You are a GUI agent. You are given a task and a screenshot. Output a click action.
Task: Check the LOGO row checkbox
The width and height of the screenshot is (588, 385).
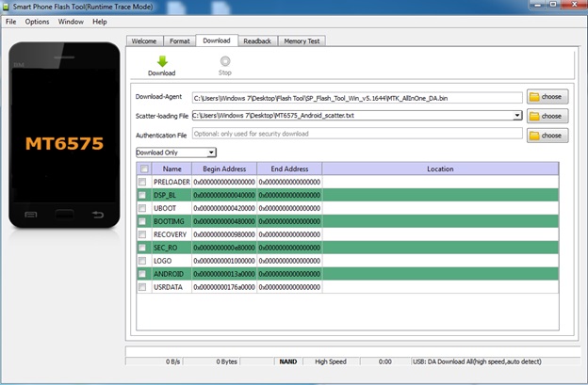(x=142, y=261)
